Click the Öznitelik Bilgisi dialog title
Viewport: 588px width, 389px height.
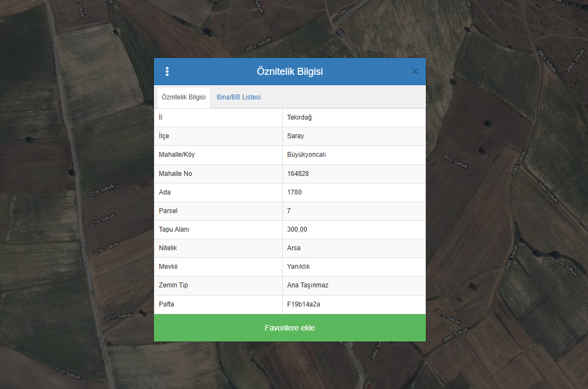coord(289,72)
